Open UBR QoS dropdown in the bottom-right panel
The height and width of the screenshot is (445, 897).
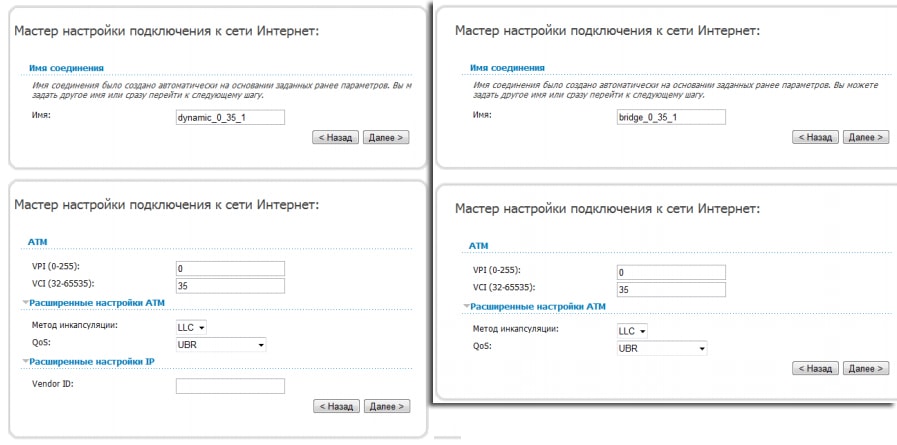click(661, 348)
